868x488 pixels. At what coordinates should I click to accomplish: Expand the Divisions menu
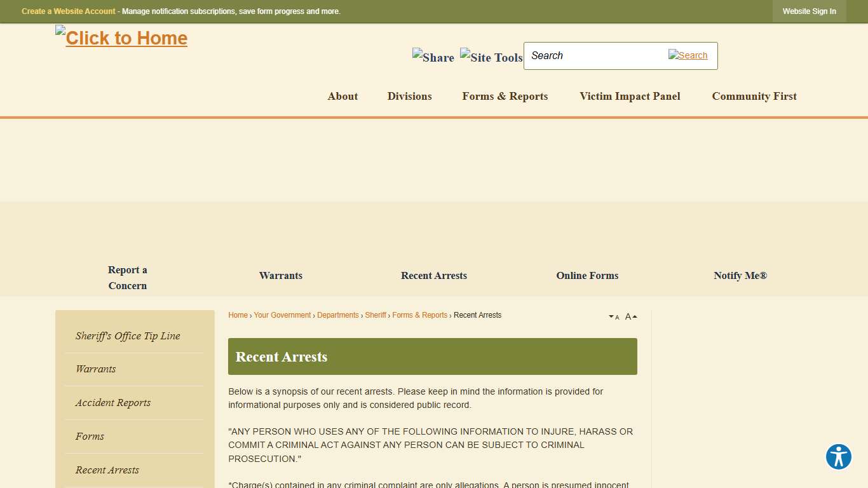(x=409, y=97)
